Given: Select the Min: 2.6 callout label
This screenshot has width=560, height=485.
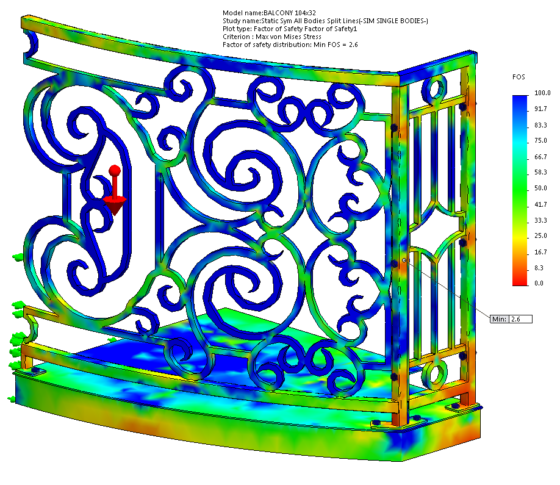Looking at the screenshot, I should pyautogui.click(x=511, y=319).
